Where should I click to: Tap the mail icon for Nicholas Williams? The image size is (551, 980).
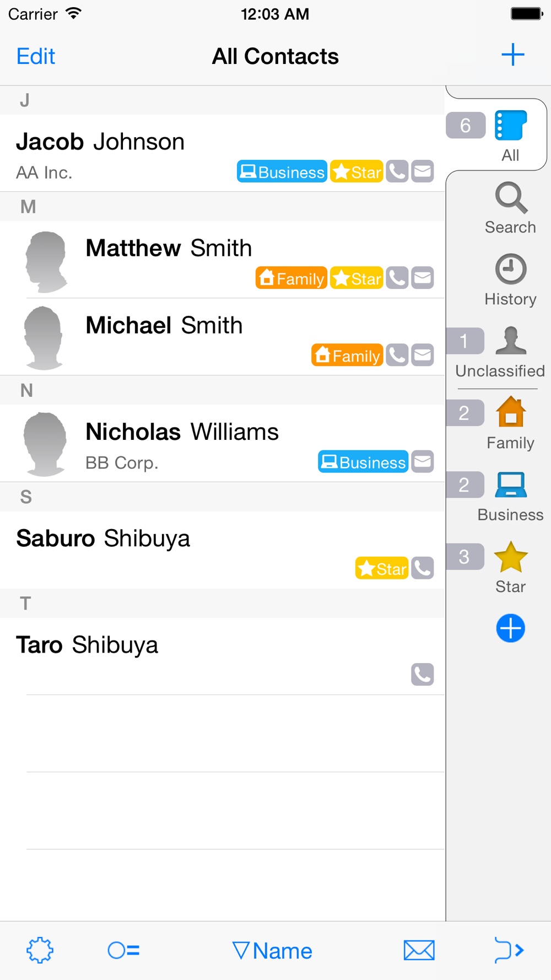pyautogui.click(x=423, y=461)
